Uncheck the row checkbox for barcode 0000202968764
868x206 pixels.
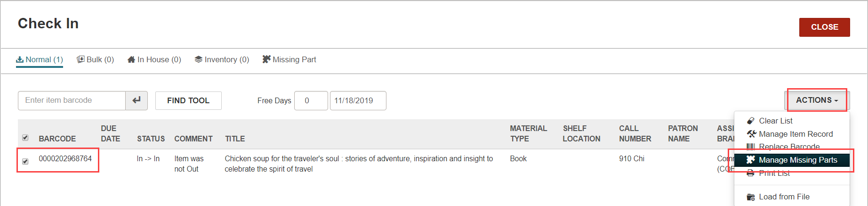25,161
